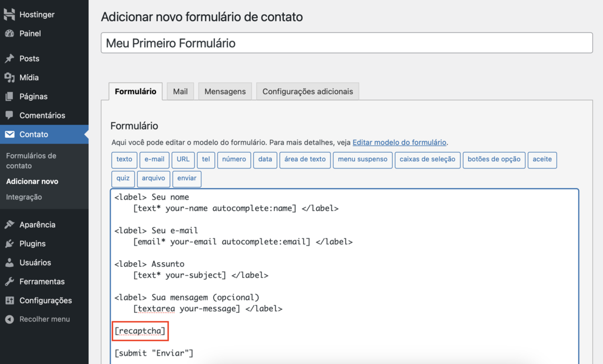Click the Meu Primeiro Formulário title field
Image resolution: width=603 pixels, height=364 pixels.
[347, 42]
